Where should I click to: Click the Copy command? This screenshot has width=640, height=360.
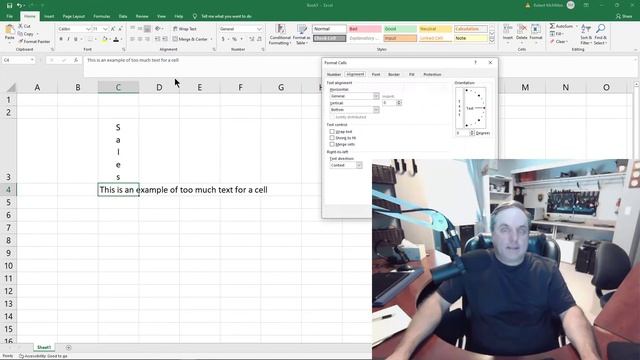click(x=26, y=34)
